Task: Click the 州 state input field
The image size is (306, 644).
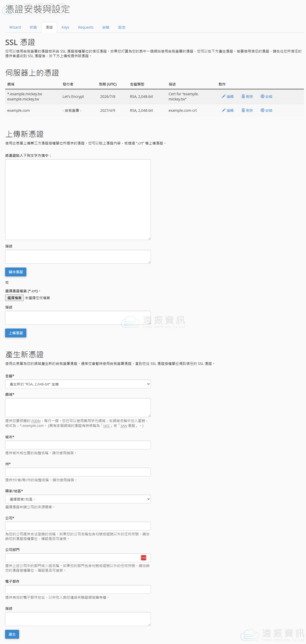Action: (78, 472)
